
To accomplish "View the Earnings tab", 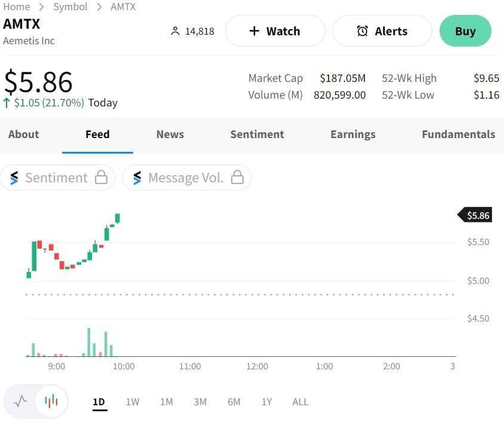I will 353,134.
